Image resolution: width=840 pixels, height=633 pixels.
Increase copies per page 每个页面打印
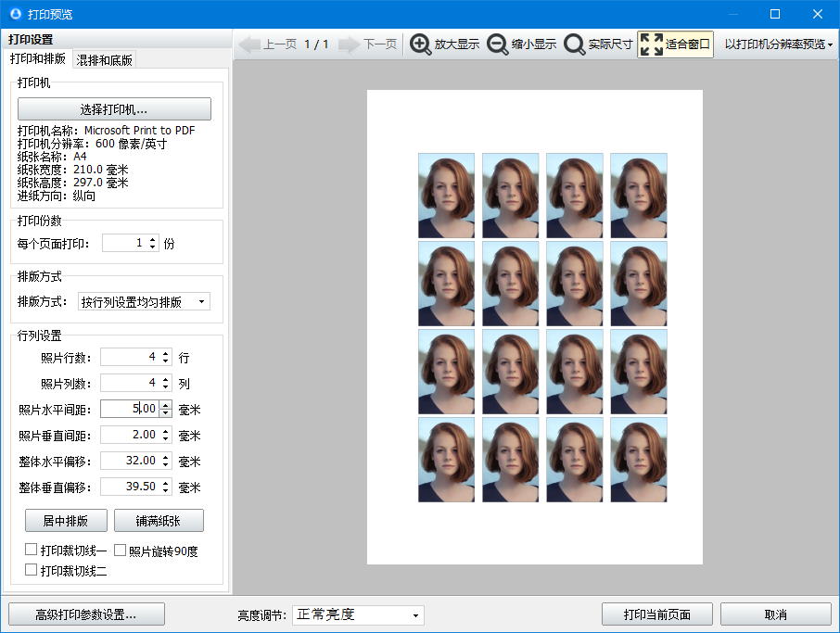[x=153, y=239]
